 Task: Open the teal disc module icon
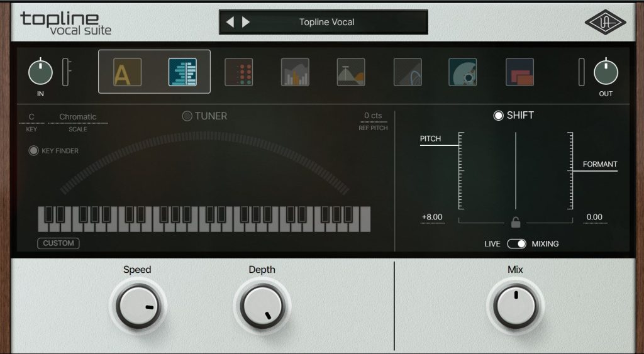(462, 72)
